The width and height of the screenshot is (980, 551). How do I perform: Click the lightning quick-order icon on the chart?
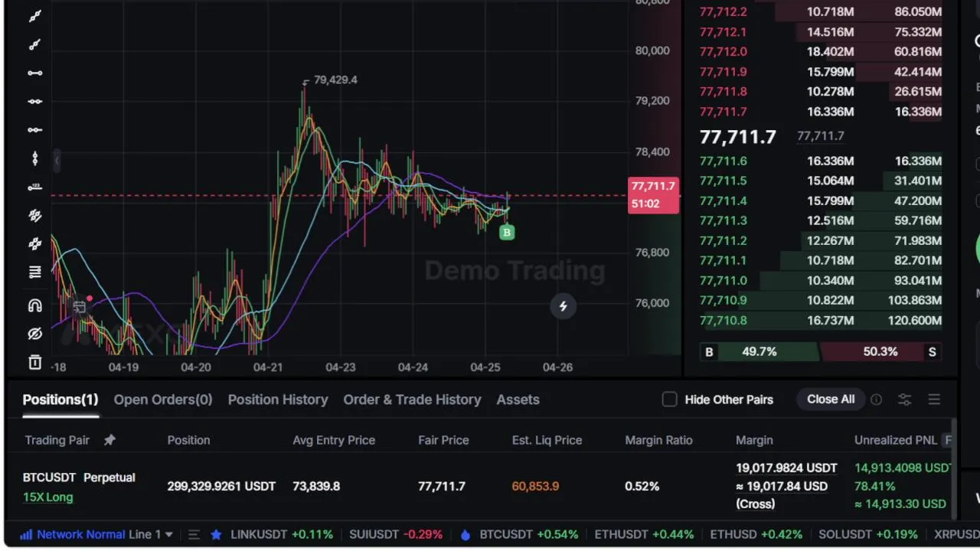point(563,306)
